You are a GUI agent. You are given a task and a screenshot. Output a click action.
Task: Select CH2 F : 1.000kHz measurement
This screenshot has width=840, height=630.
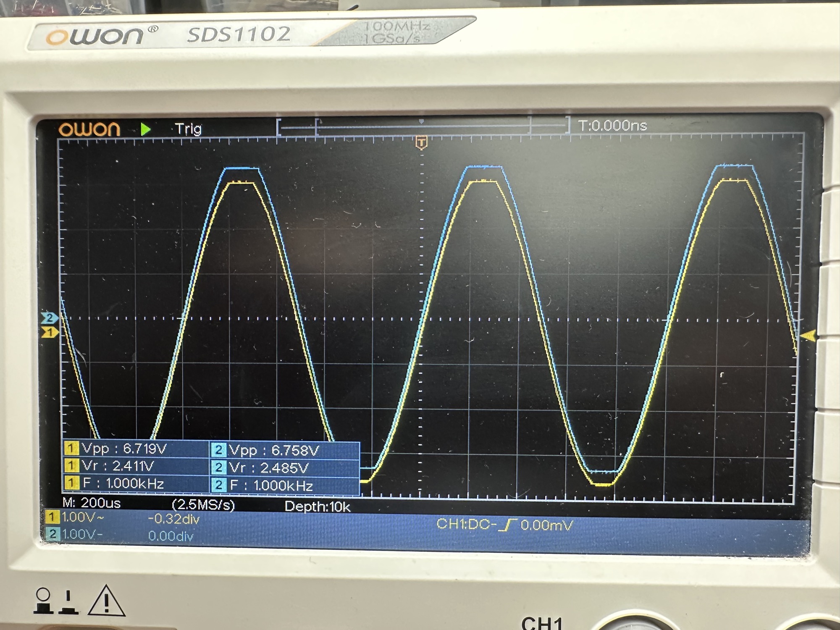point(285,486)
